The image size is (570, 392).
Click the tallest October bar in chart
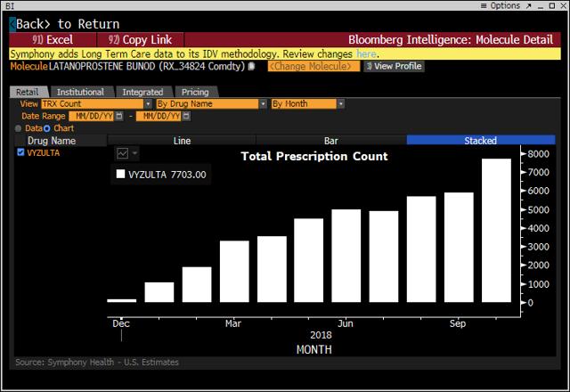tap(496, 231)
